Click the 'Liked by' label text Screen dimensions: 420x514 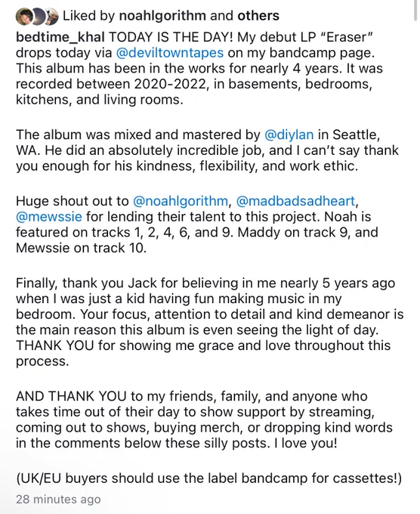click(89, 16)
